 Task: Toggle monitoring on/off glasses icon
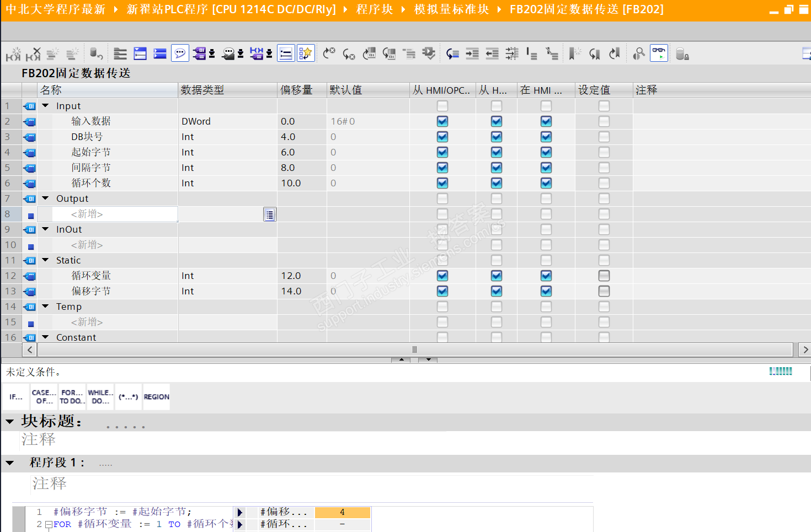click(659, 53)
